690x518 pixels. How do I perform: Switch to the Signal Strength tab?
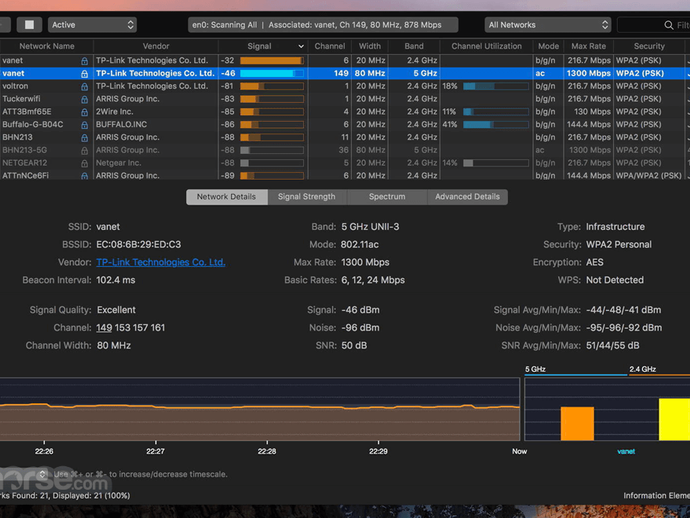[x=307, y=197]
